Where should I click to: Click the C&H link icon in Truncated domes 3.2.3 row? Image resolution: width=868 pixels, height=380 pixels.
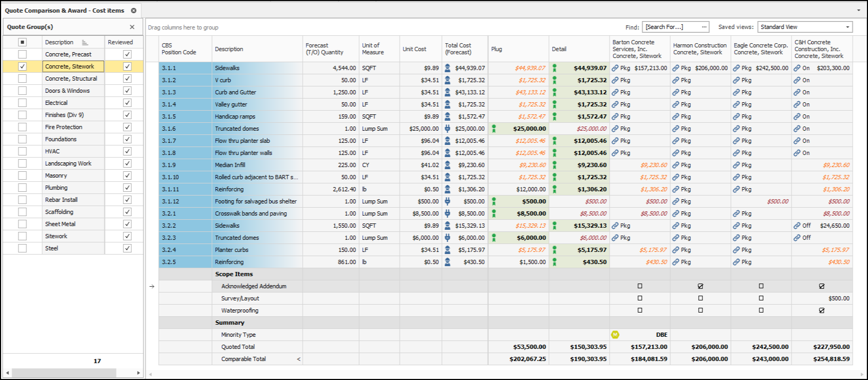point(797,238)
